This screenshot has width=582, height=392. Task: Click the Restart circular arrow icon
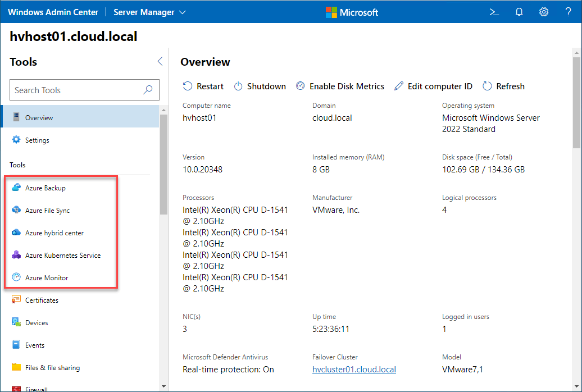[188, 86]
